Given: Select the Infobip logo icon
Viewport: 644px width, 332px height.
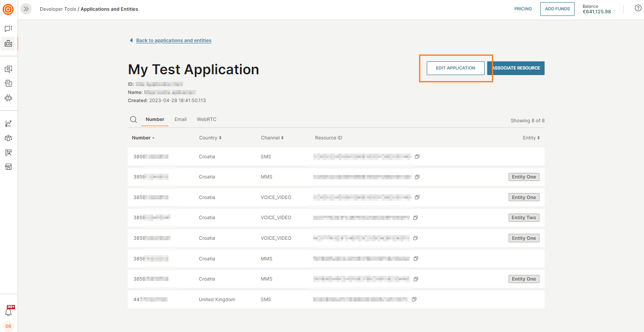Looking at the screenshot, I should tap(8, 9).
